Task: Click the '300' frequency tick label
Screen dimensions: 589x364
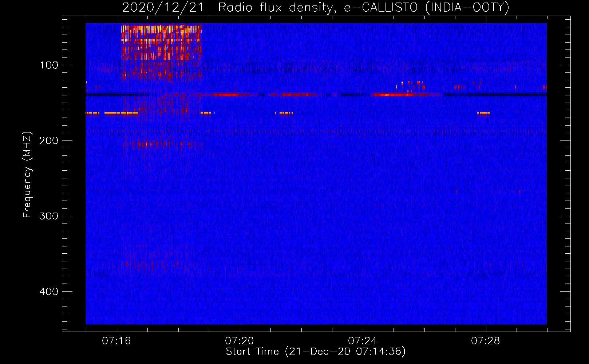Action: [x=49, y=216]
